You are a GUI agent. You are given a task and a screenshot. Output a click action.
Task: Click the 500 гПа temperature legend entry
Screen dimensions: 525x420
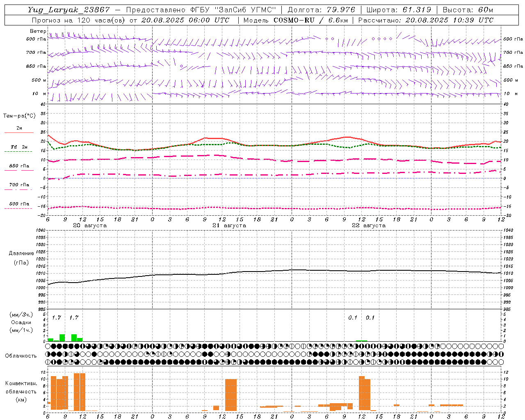point(19,204)
